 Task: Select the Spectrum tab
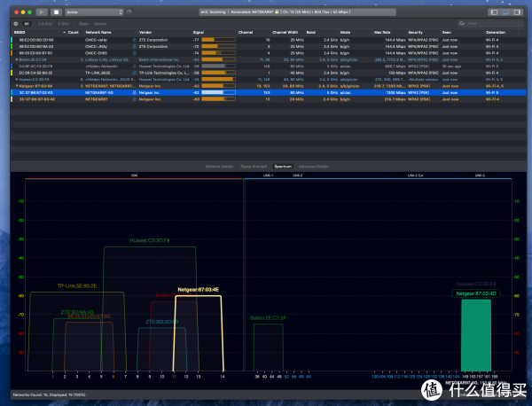283,167
